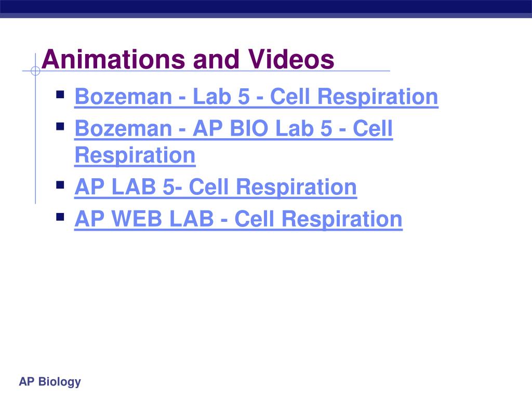Open the AP LAB 5- Cell Respiration link

[x=216, y=187]
